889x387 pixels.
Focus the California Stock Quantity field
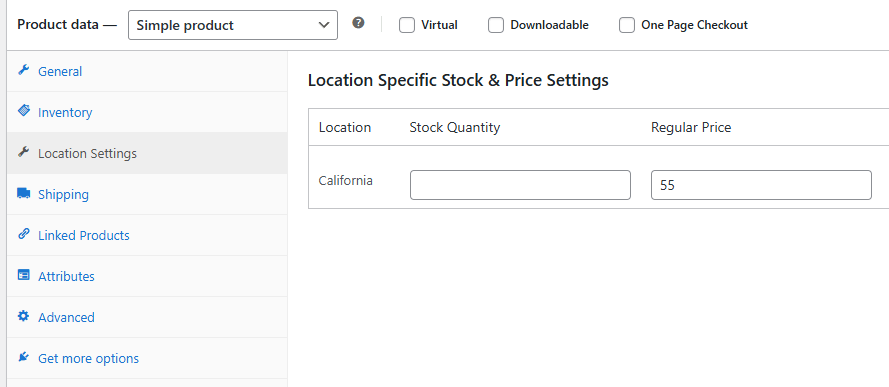click(520, 185)
